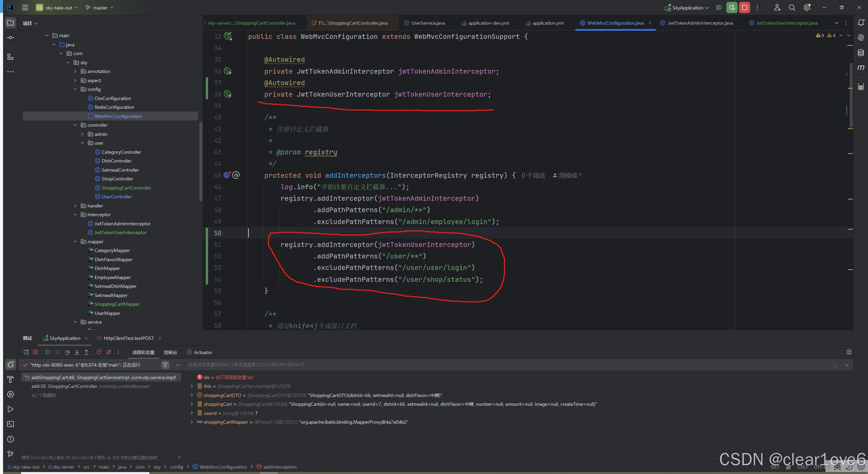Open the master branch dropdown

pyautogui.click(x=100, y=7)
